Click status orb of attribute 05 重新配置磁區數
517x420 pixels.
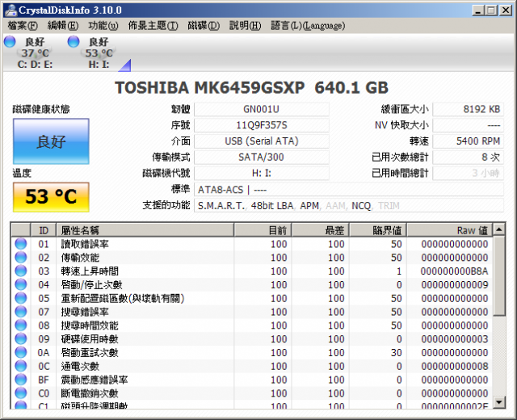pos(21,298)
